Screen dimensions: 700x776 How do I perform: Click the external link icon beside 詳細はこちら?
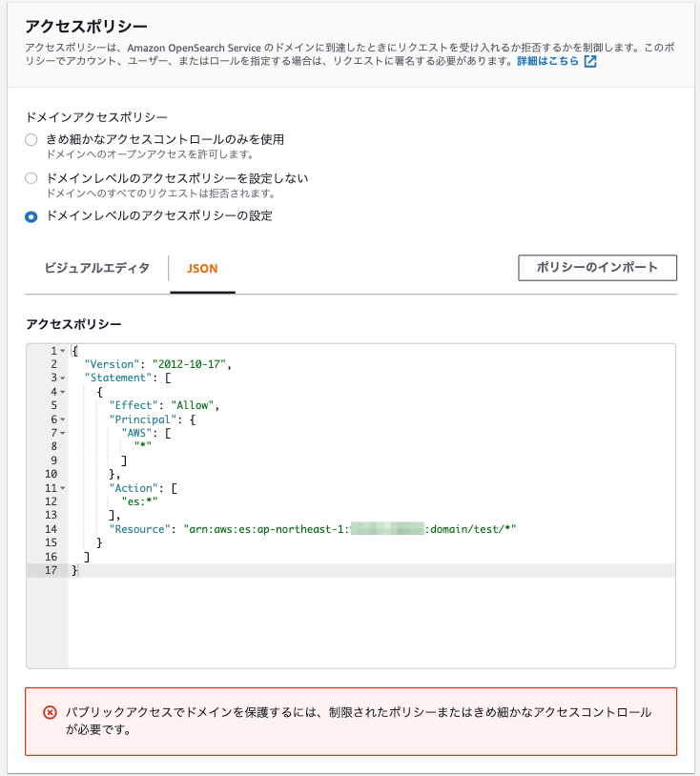coord(590,61)
